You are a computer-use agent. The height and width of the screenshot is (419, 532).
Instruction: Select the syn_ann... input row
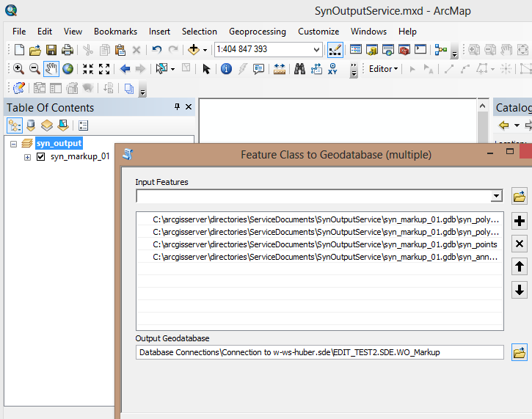coord(320,257)
